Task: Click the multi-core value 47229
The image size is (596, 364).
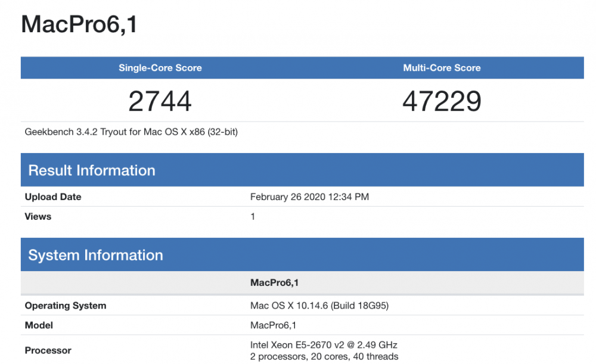Action: click(442, 101)
